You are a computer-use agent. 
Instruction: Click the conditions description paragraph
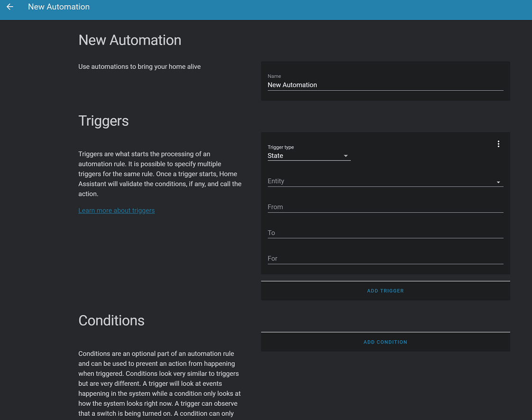pyautogui.click(x=160, y=383)
